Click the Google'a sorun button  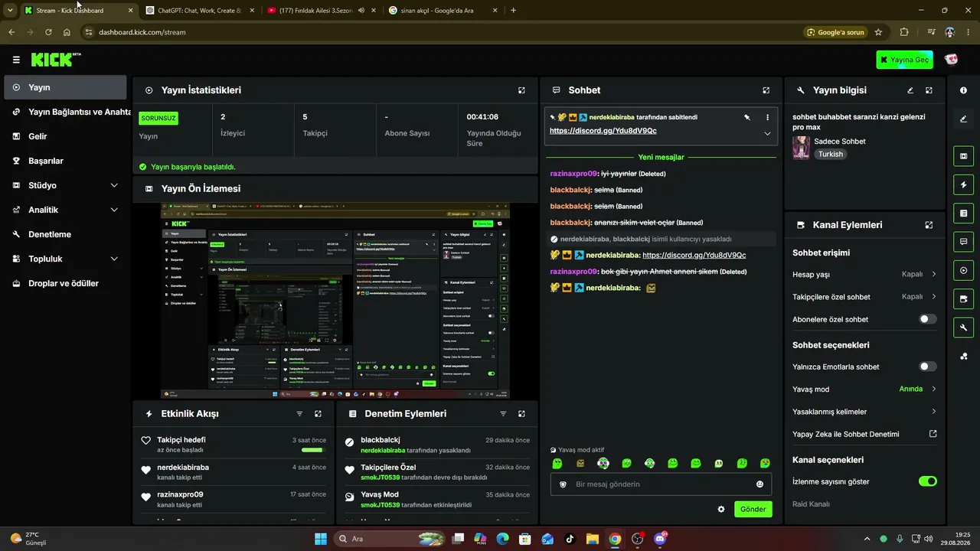coord(835,32)
